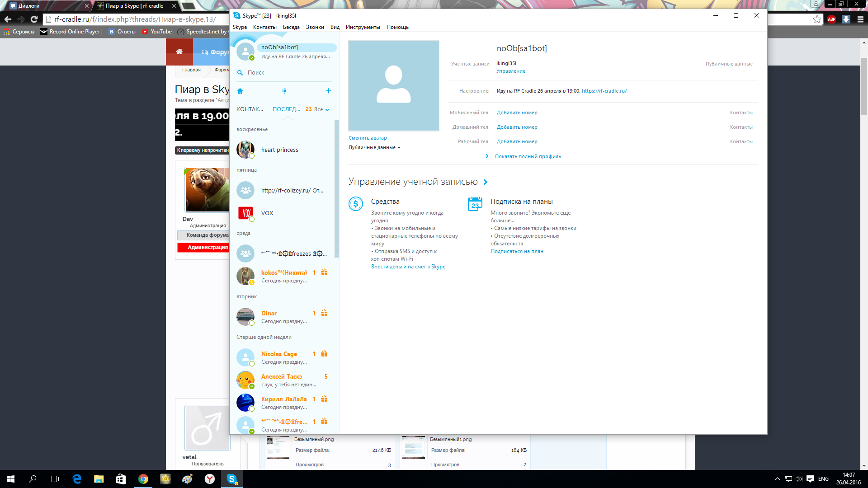The image size is (868, 488).
Task: Click the gift icon next to Dinar
Action: point(324,313)
